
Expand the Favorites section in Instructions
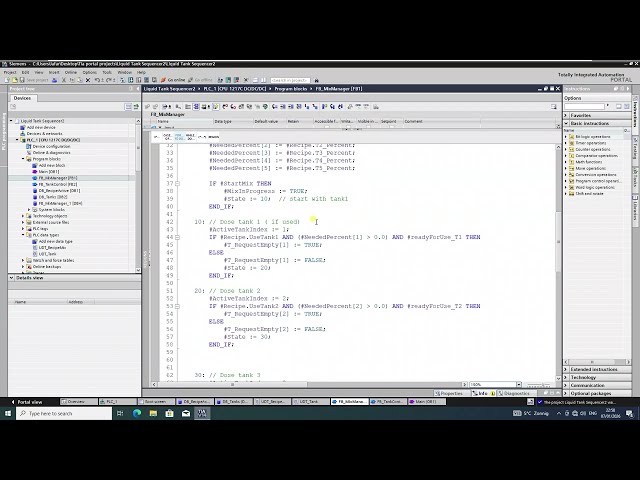(567, 116)
